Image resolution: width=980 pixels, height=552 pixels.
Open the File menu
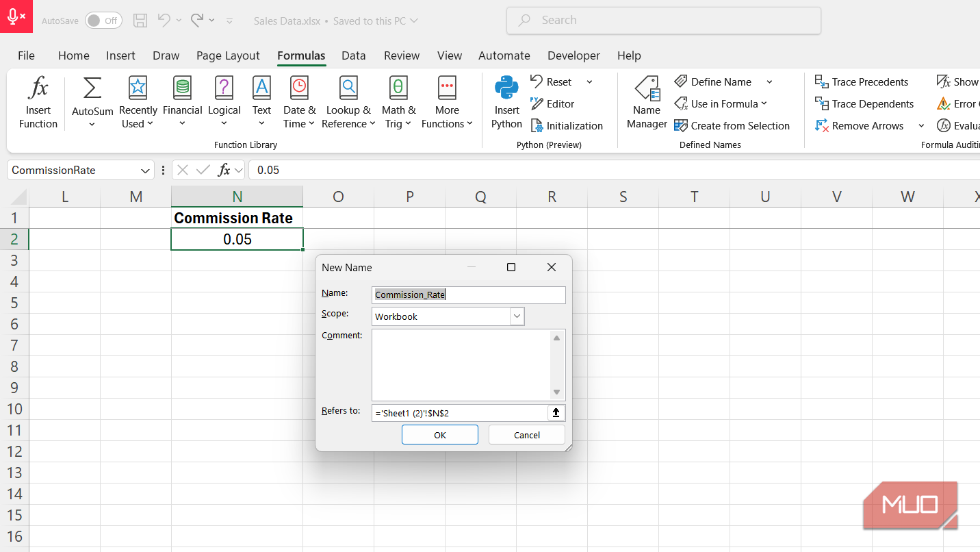[x=26, y=55]
